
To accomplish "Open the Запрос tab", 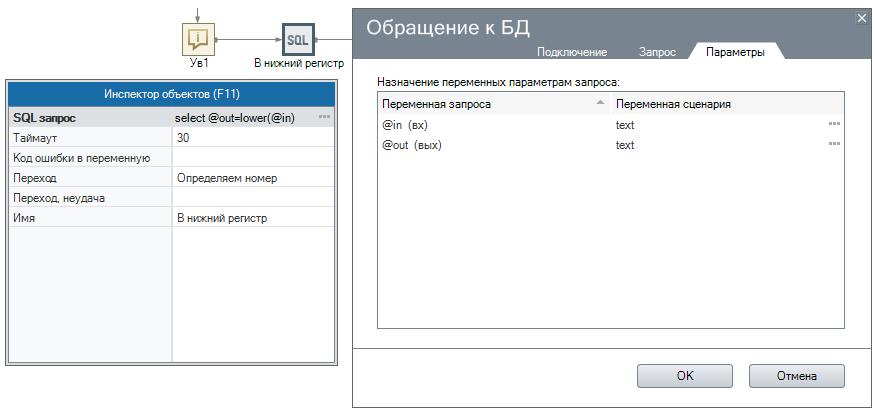I will 657,52.
